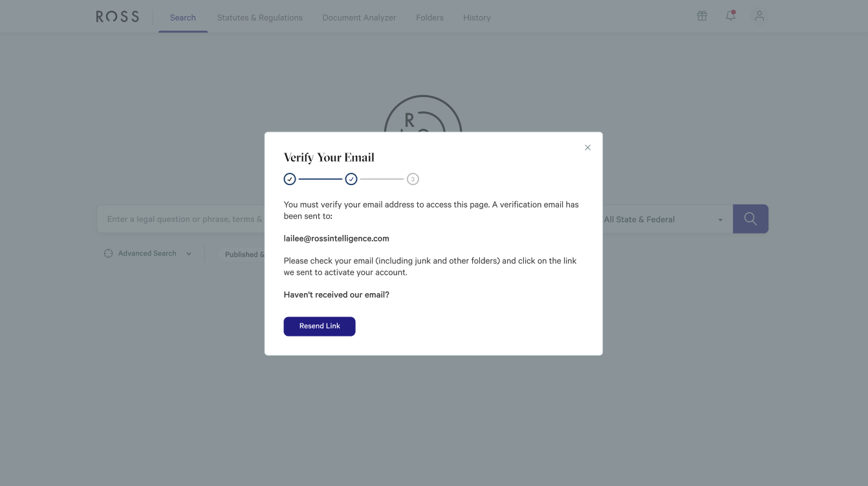Open the user profile icon
This screenshot has width=868, height=486.
pos(759,16)
